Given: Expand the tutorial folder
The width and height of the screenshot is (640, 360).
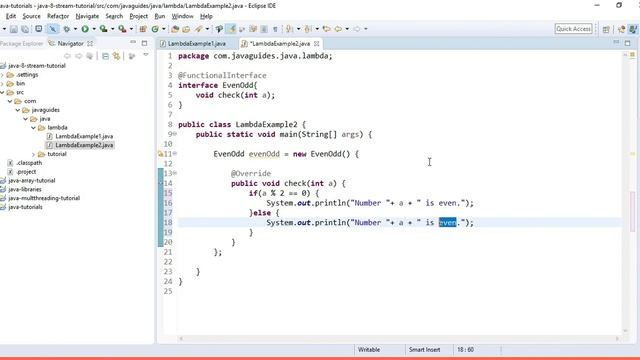Looking at the screenshot, I should click(x=33, y=154).
